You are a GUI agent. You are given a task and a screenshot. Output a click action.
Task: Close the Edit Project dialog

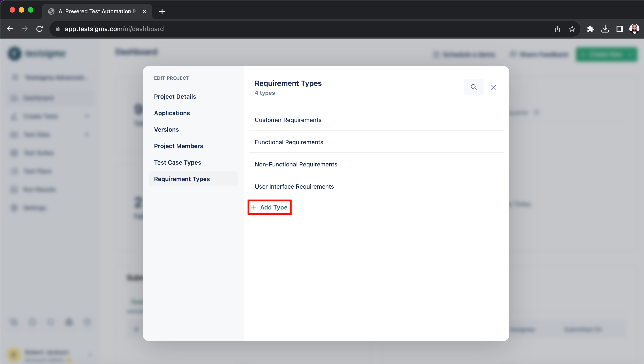point(493,87)
